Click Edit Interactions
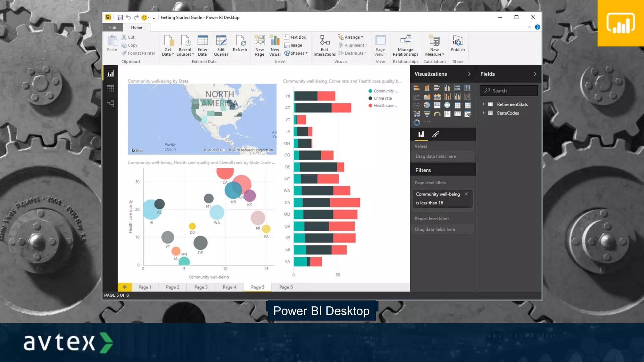 click(x=325, y=46)
